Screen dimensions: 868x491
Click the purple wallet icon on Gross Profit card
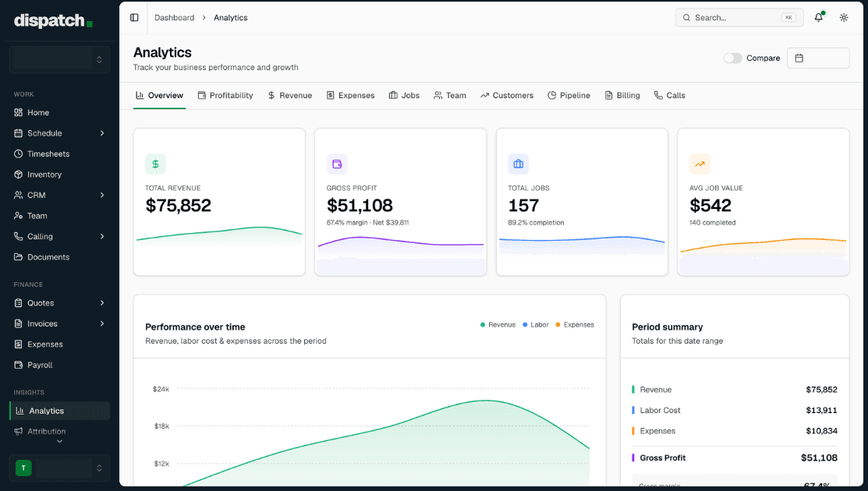point(337,164)
